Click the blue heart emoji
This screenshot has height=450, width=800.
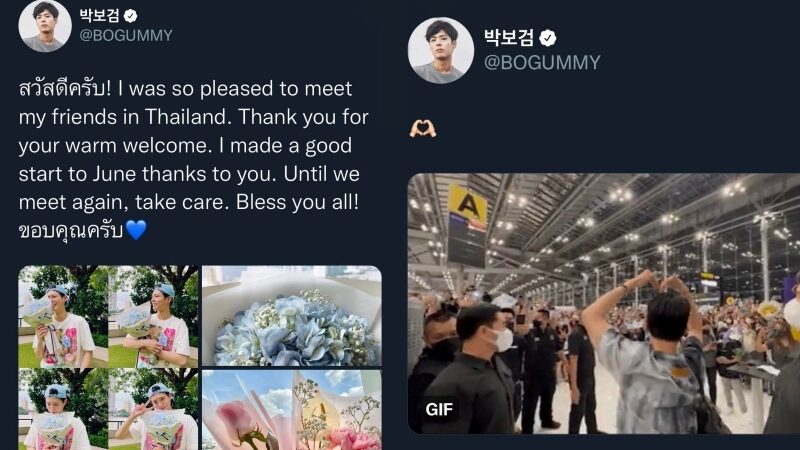pos(136,230)
